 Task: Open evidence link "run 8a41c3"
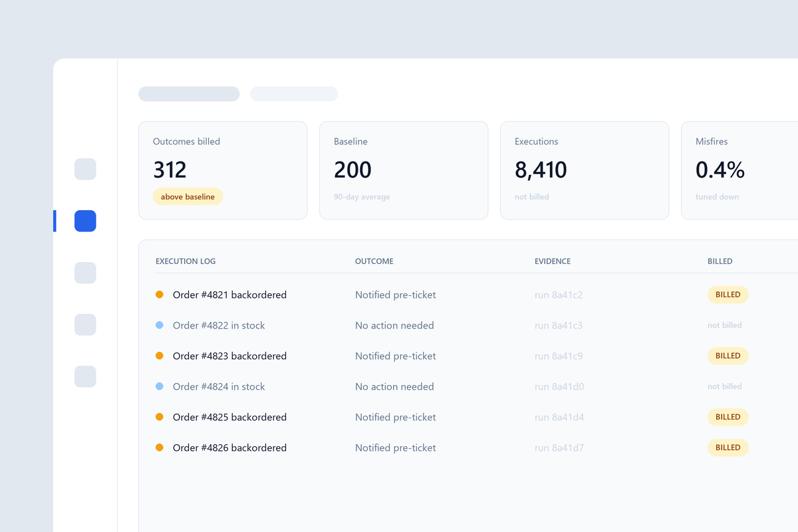pos(559,325)
